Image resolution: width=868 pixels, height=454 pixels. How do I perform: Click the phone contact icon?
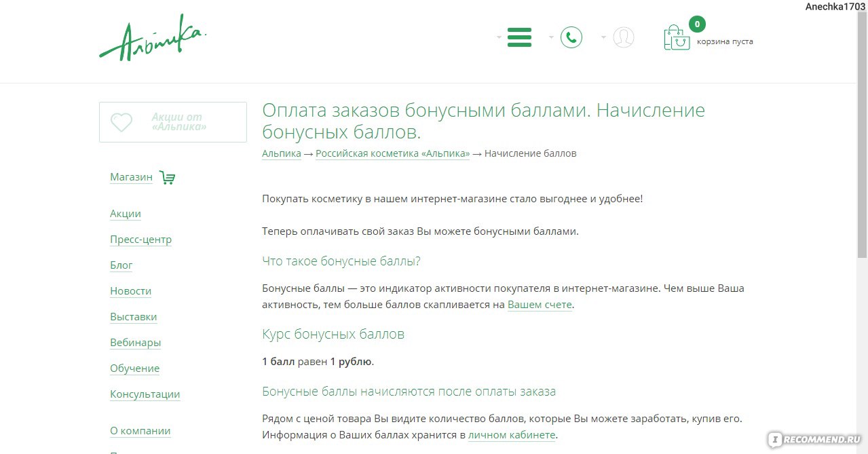coord(571,37)
